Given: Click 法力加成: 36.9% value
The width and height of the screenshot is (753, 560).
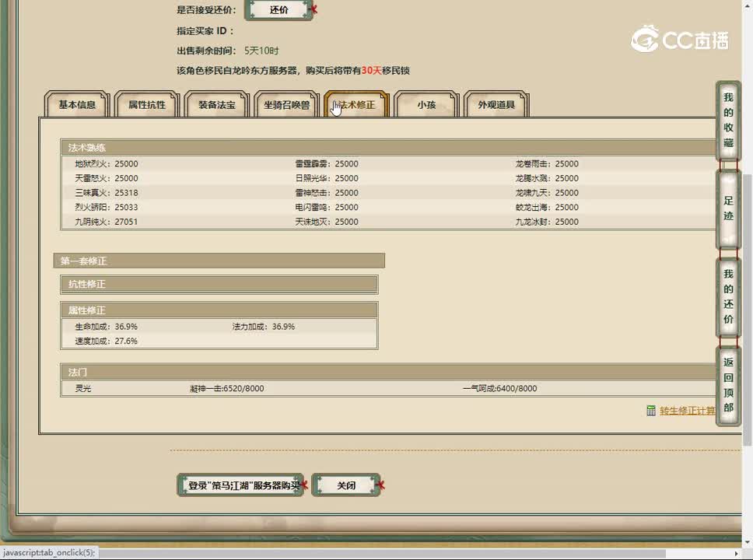Looking at the screenshot, I should 263,327.
